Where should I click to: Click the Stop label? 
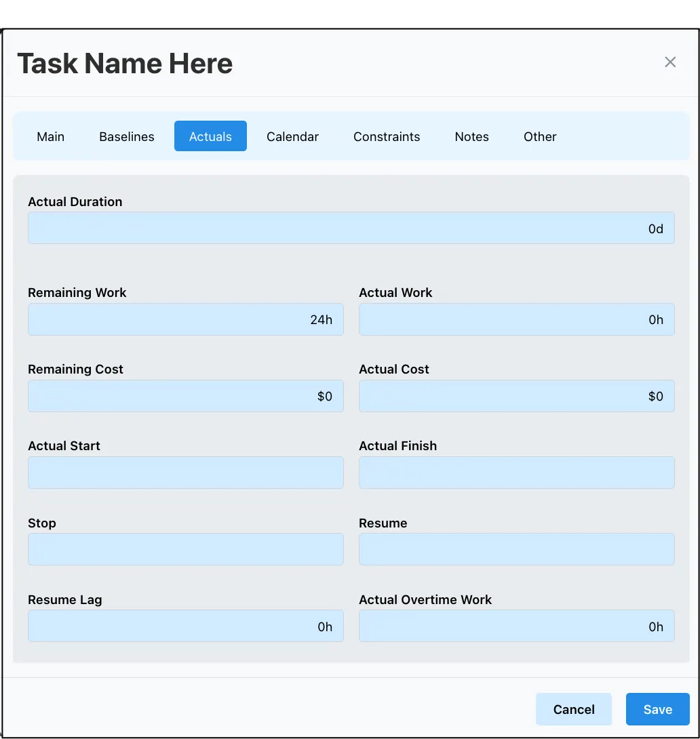[x=42, y=523]
